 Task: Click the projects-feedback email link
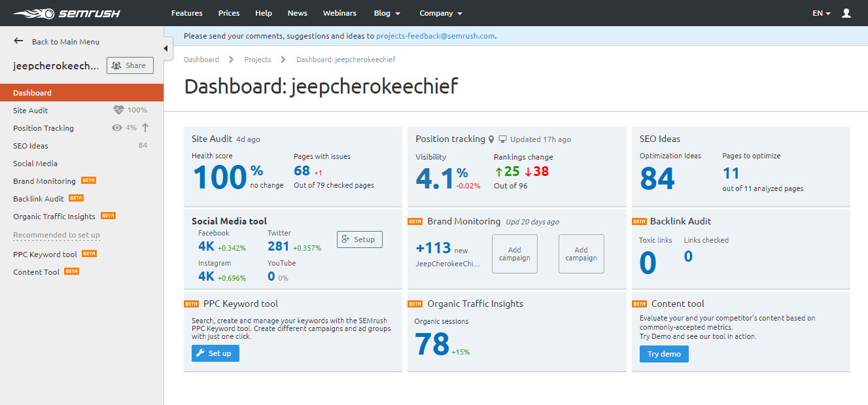point(436,36)
